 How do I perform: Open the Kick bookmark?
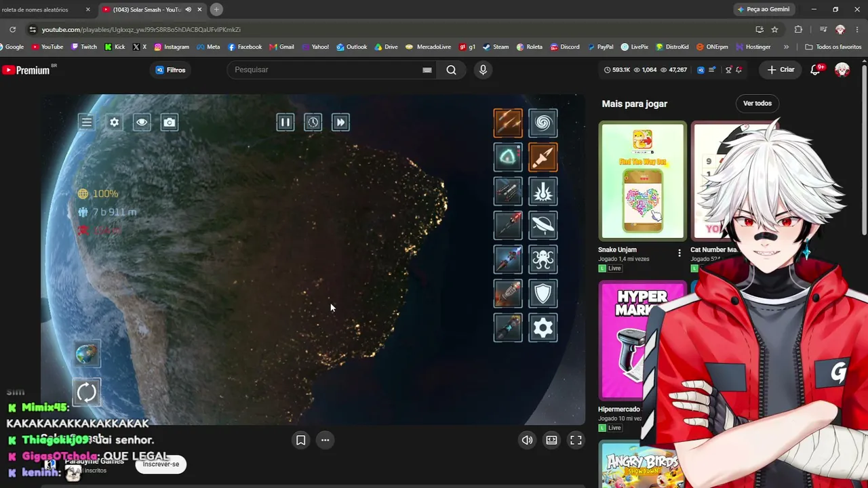coord(115,47)
